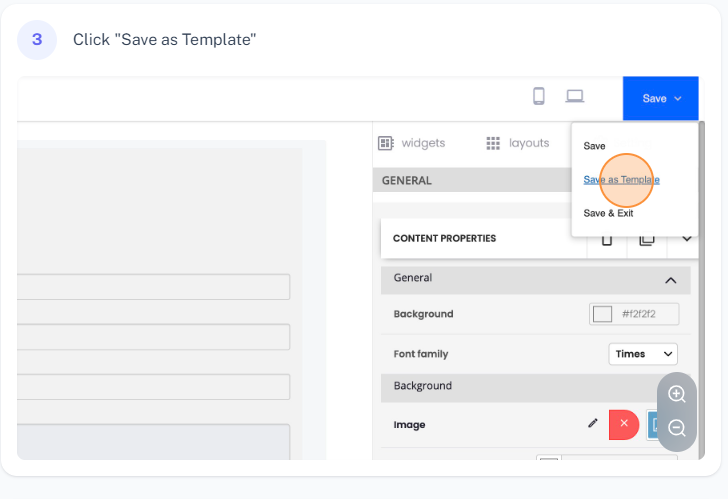
Task: Open the Font family Times dropdown
Action: point(642,354)
